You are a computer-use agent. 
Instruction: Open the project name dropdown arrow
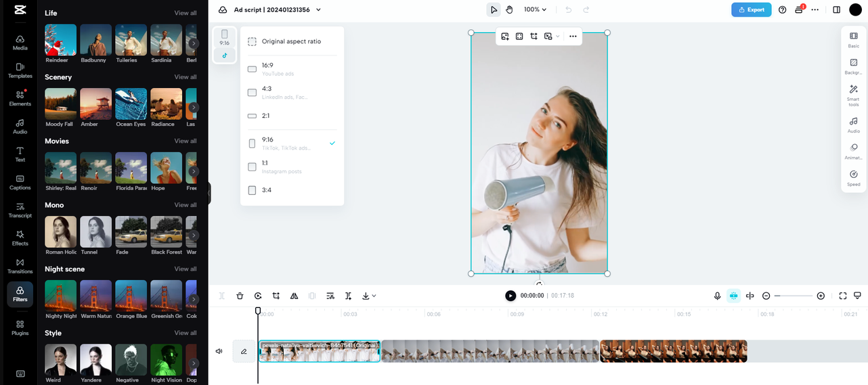point(318,9)
